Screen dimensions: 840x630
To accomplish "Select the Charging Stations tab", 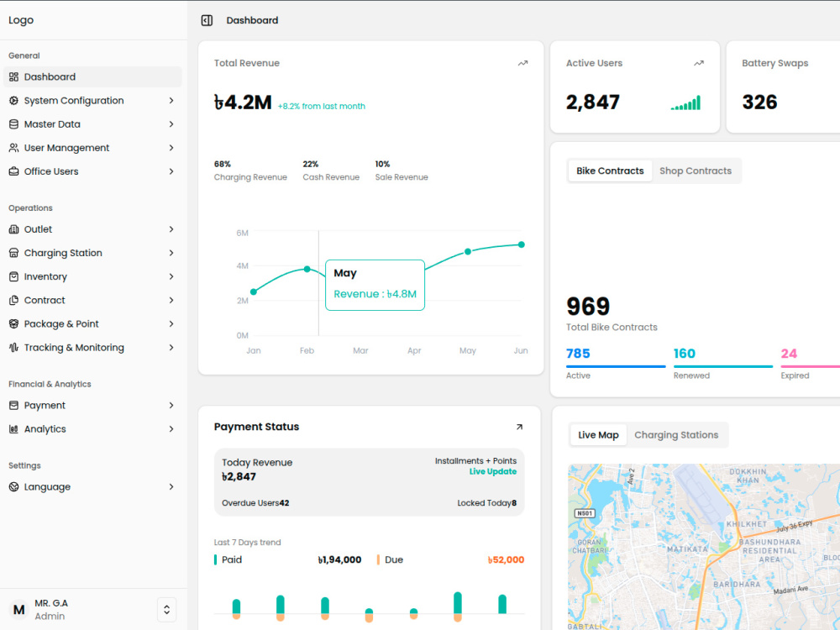I will tap(676, 435).
